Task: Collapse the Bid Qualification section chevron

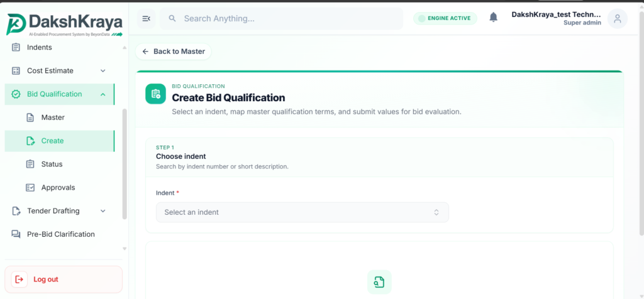Action: (103, 94)
